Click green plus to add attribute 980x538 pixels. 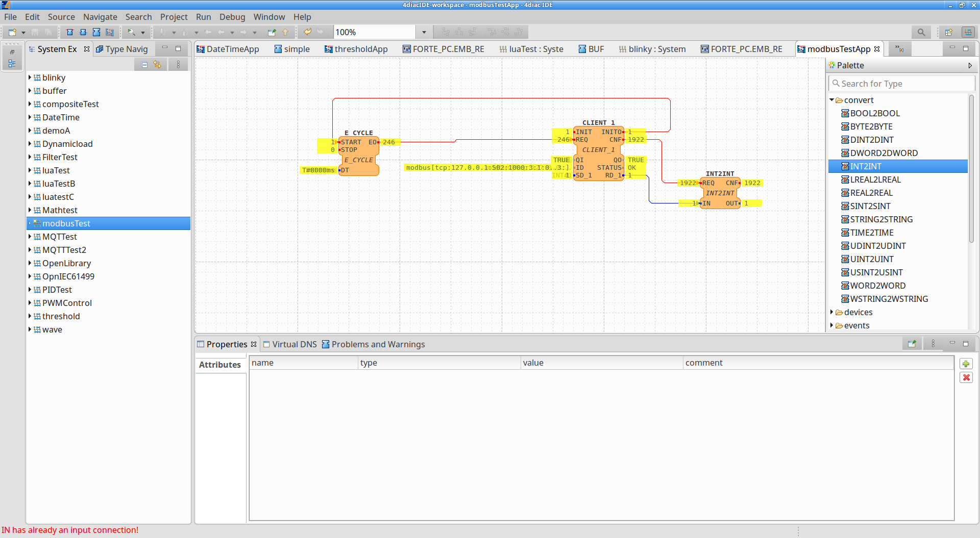tap(966, 364)
